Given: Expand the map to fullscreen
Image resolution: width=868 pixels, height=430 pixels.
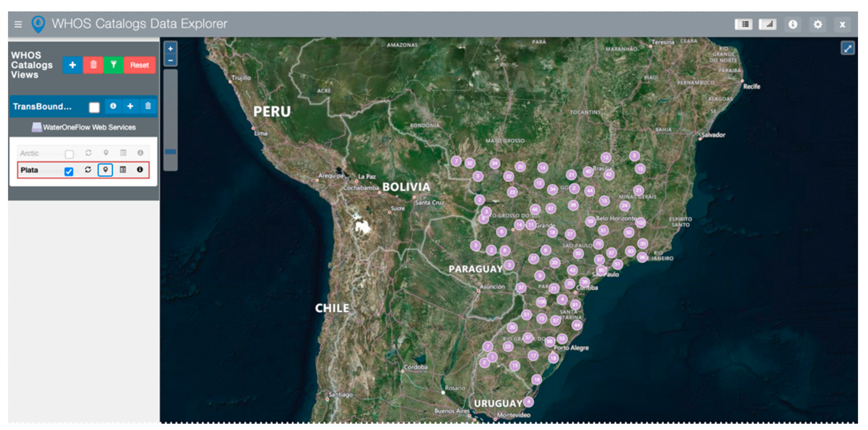Looking at the screenshot, I should 847,48.
